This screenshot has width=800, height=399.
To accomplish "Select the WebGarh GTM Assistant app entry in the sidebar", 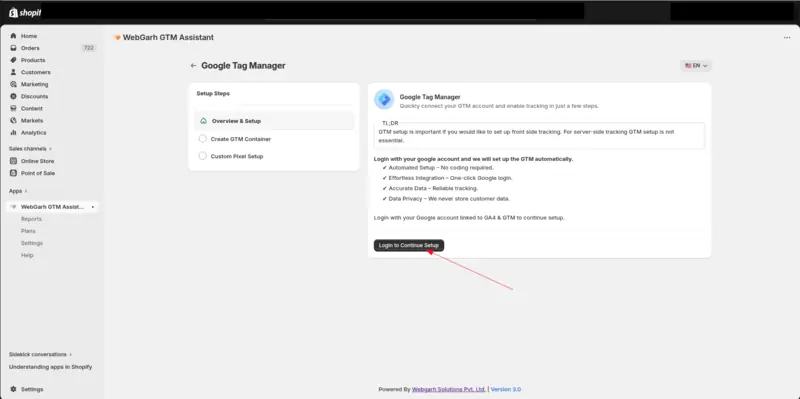I will (x=52, y=207).
